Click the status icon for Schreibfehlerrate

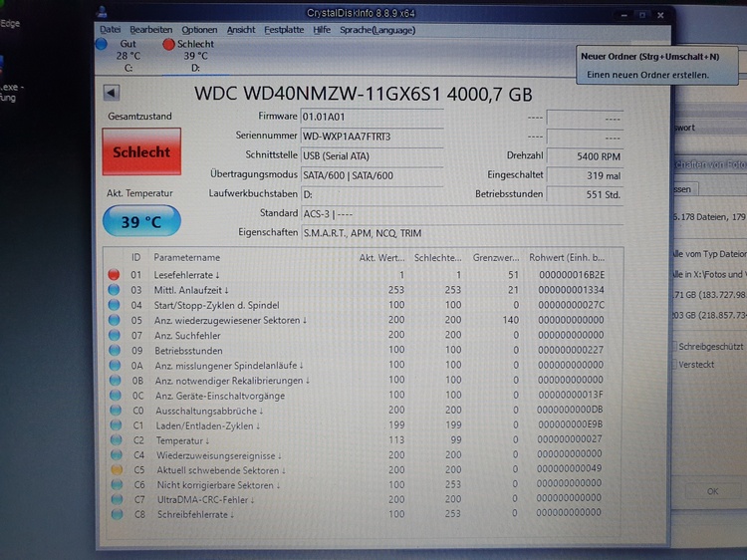coord(117,514)
